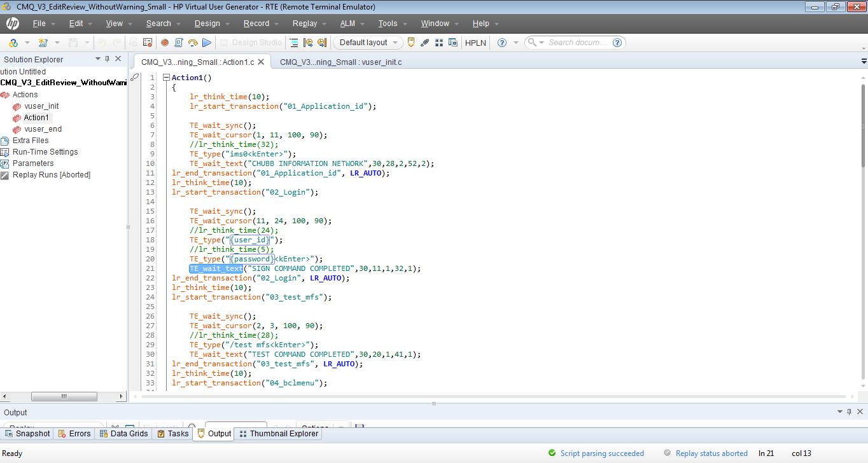
Task: Click the Output pane icon in toolbar
Action: pos(411,43)
